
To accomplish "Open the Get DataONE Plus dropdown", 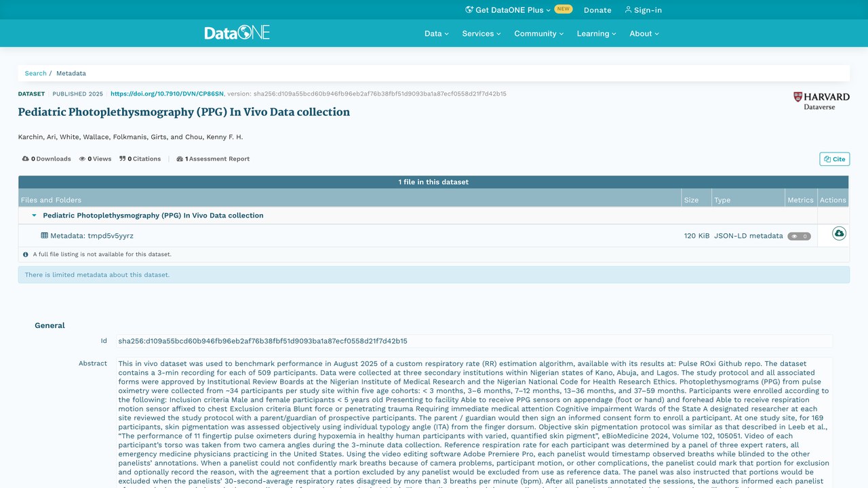I will (x=508, y=10).
